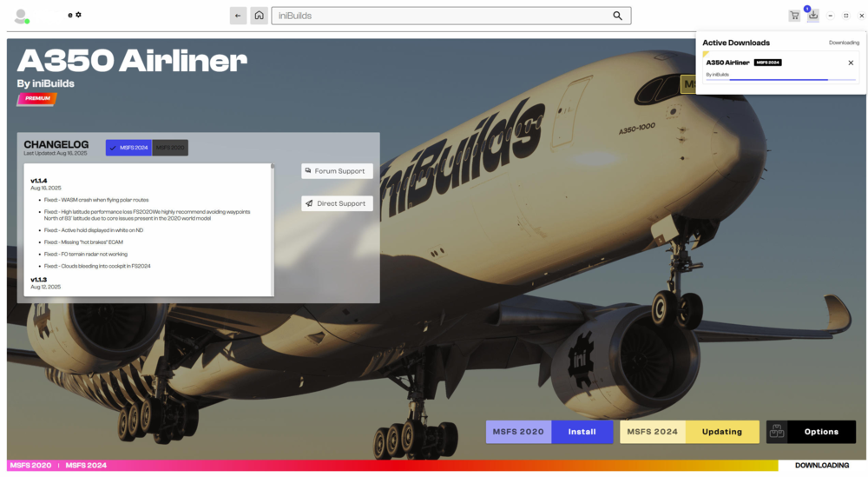The height and width of the screenshot is (477, 868).
Task: Go back with the left arrow button
Action: pyautogui.click(x=238, y=16)
